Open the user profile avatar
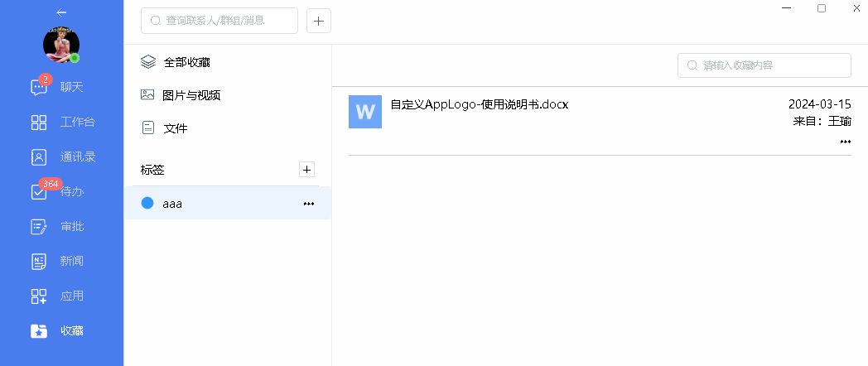Image resolution: width=868 pixels, height=366 pixels. pyautogui.click(x=61, y=46)
